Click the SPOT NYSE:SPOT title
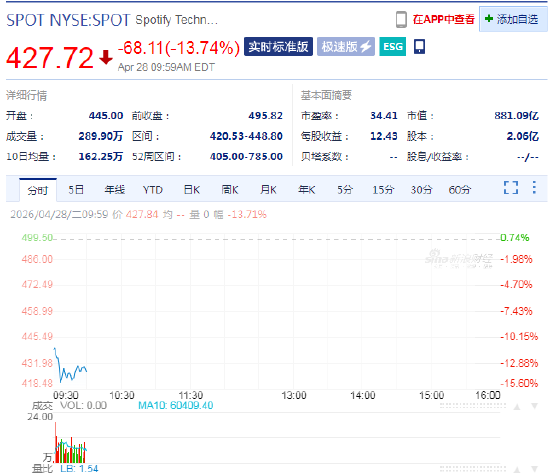550x474 pixels. click(x=68, y=20)
